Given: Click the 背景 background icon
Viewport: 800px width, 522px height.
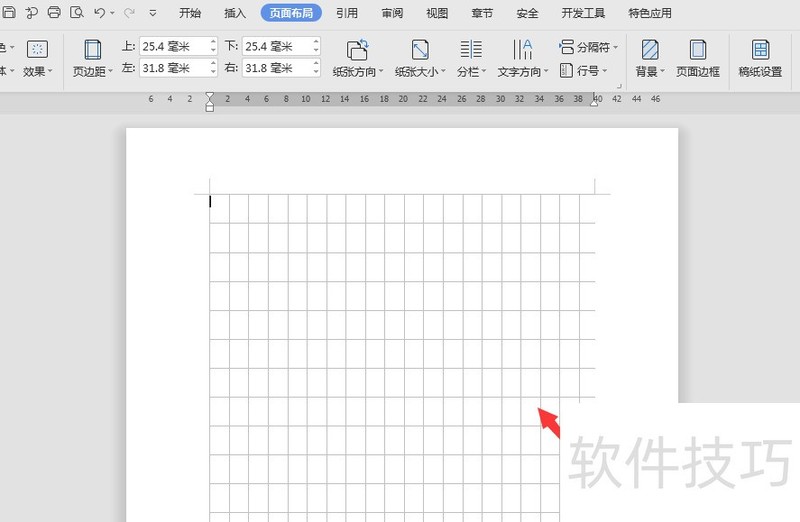Looking at the screenshot, I should pos(650,49).
